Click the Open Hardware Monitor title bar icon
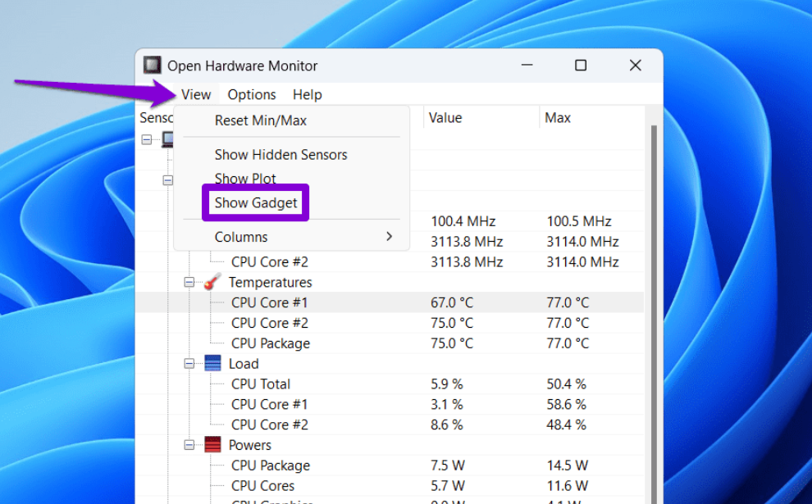The height and width of the screenshot is (504, 812). point(153,65)
